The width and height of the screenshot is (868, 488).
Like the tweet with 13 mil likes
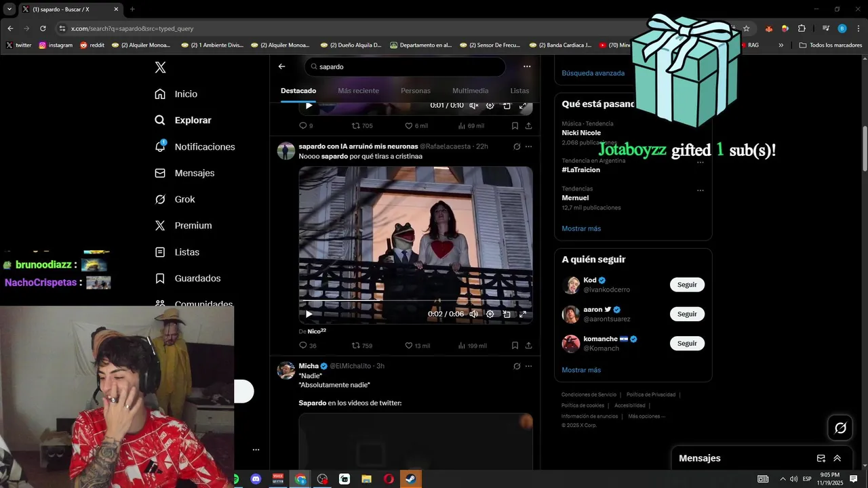tap(409, 346)
